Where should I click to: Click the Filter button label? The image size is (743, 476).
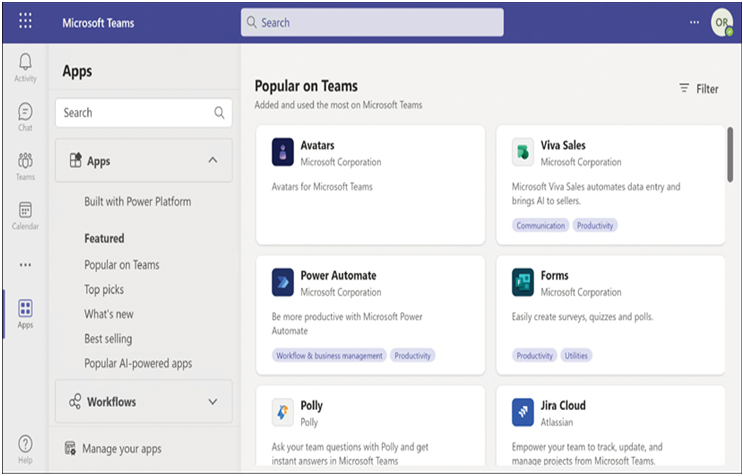click(x=707, y=89)
